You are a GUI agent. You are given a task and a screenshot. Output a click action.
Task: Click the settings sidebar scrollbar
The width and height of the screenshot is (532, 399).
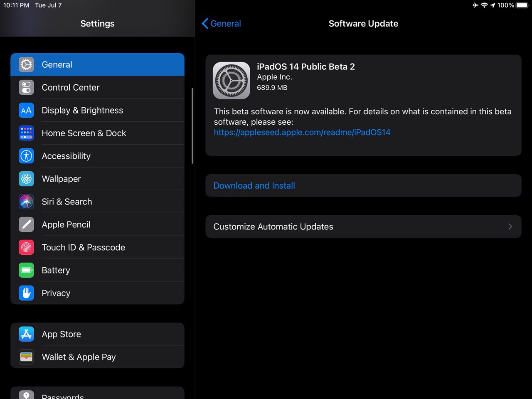[x=192, y=126]
